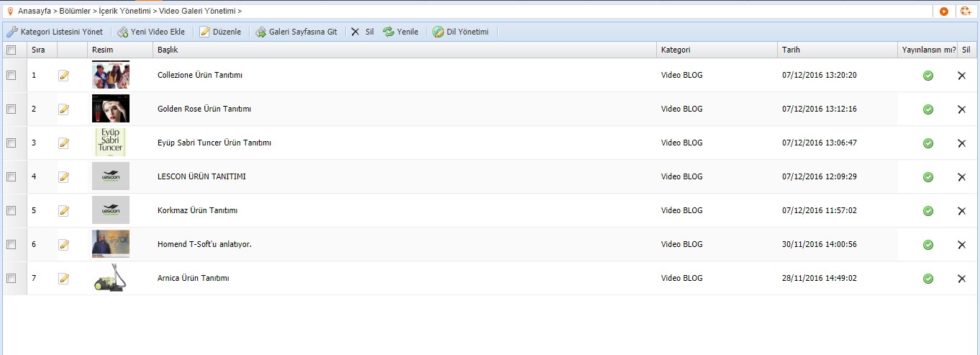
Task: Click the location pin icon before Anasayfa
Action: (9, 11)
